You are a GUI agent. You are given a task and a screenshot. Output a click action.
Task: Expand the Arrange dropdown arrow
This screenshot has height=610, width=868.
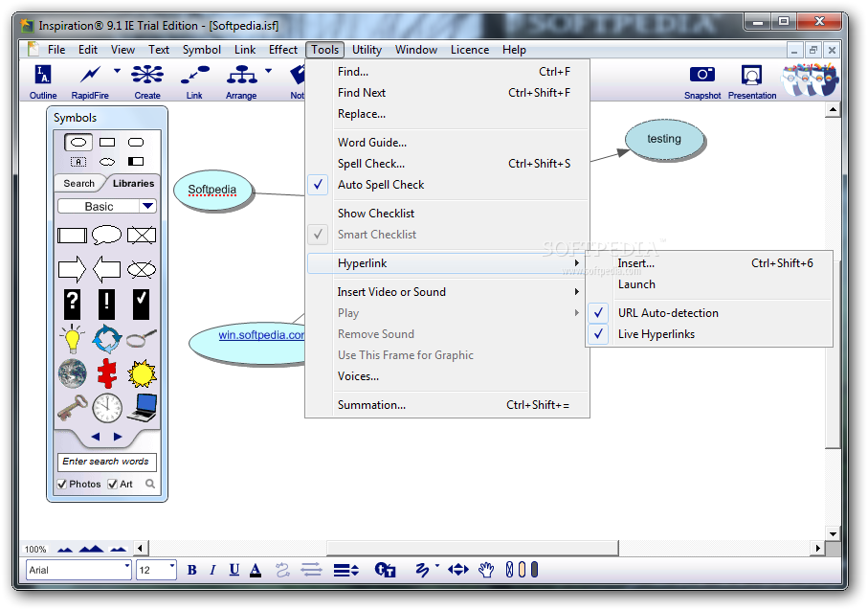point(269,71)
